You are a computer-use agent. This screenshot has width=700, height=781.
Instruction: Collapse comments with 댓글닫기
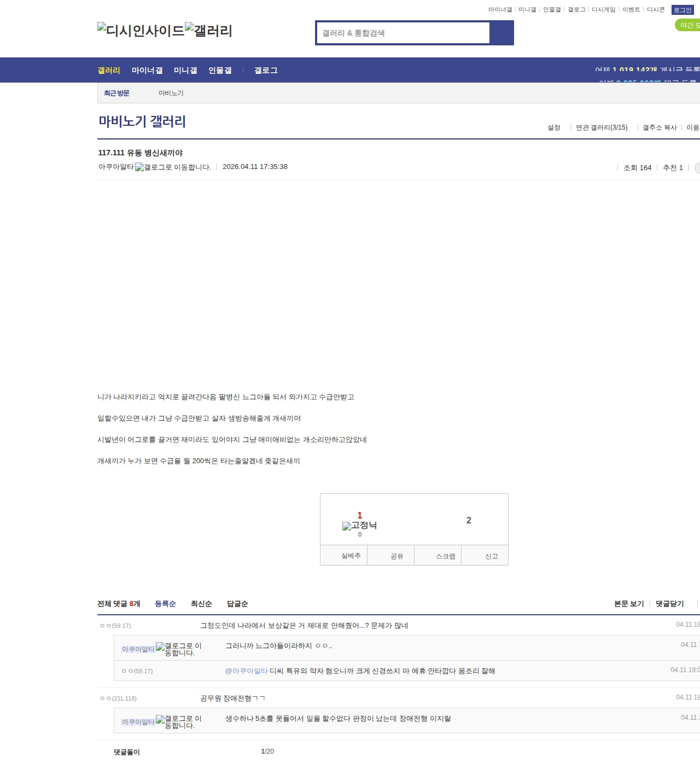(x=670, y=604)
